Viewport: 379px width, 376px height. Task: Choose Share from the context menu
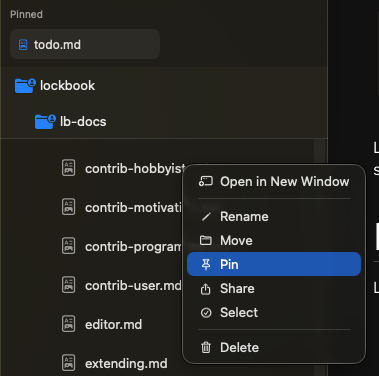pyautogui.click(x=274, y=289)
